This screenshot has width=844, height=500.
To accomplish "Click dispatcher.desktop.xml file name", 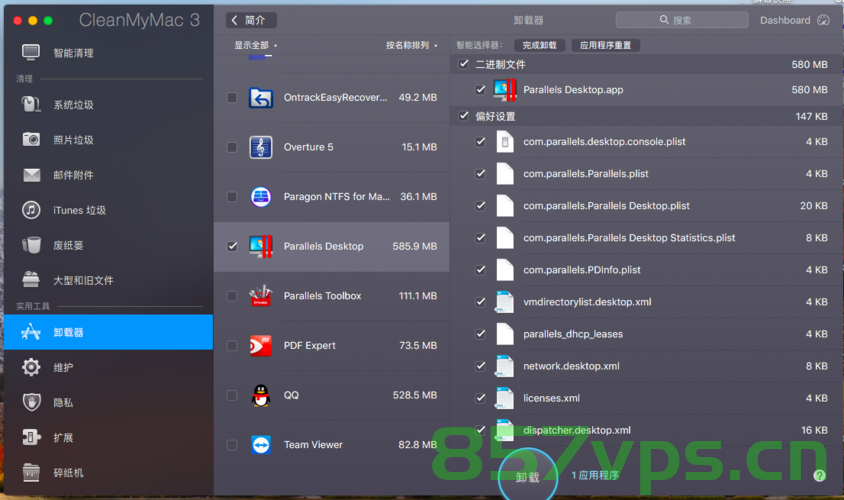I will click(x=577, y=430).
